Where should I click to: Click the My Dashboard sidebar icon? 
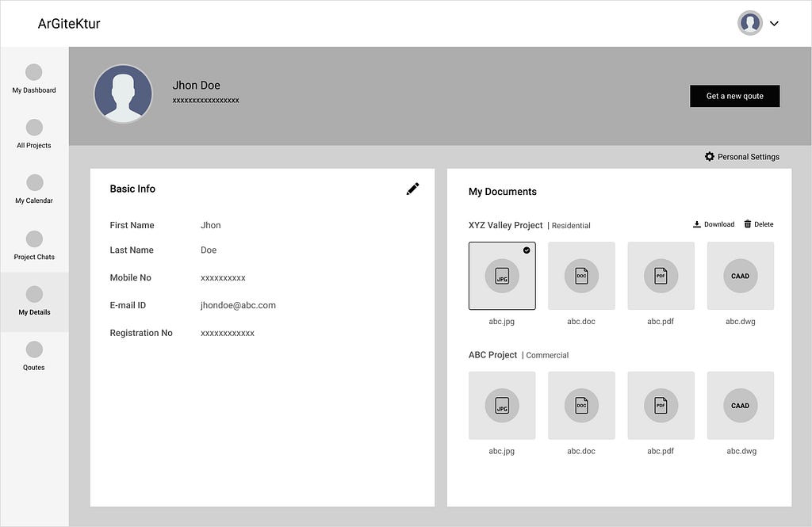click(x=33, y=72)
